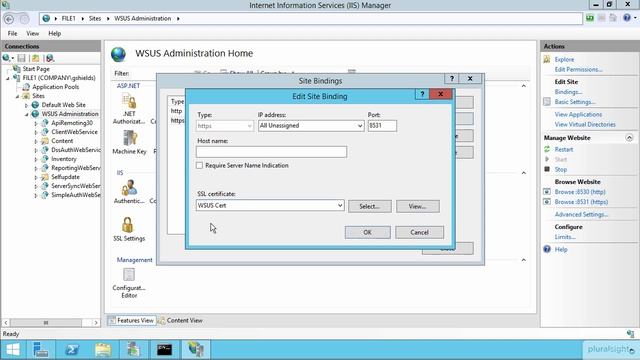Collapse the Sites tree node
Screen dimensions: 640x360
coord(17,96)
